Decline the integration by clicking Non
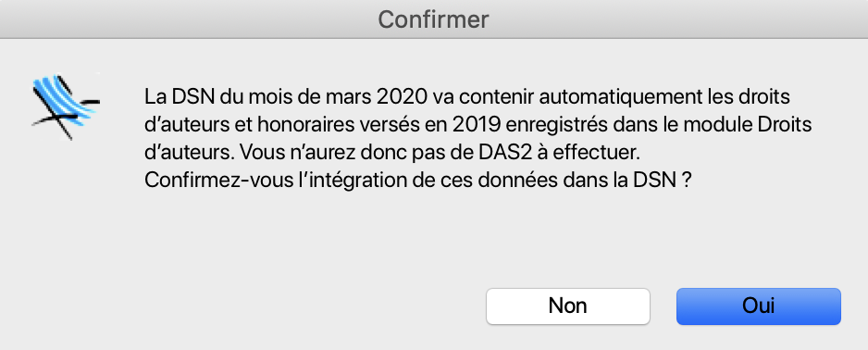This screenshot has height=350, width=868. click(568, 306)
